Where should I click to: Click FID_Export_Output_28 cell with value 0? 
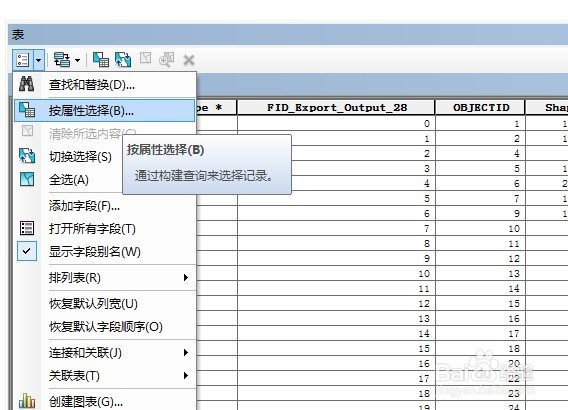[336, 124]
